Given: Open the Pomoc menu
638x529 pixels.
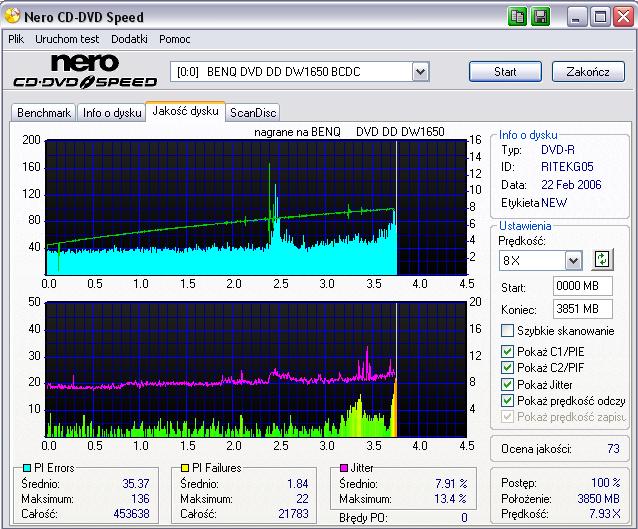Looking at the screenshot, I should pos(175,39).
